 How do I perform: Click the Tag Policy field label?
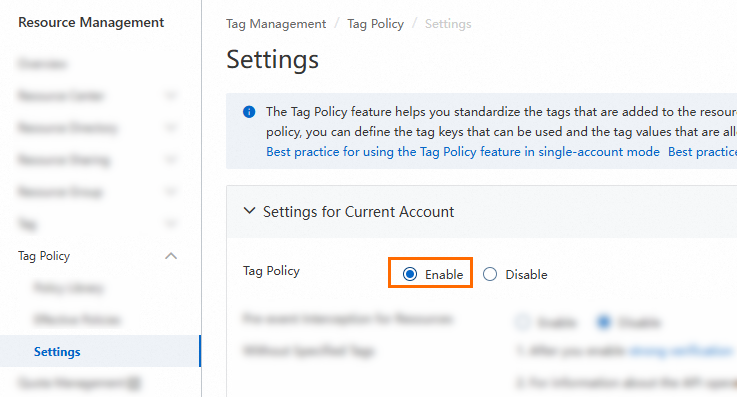click(271, 271)
